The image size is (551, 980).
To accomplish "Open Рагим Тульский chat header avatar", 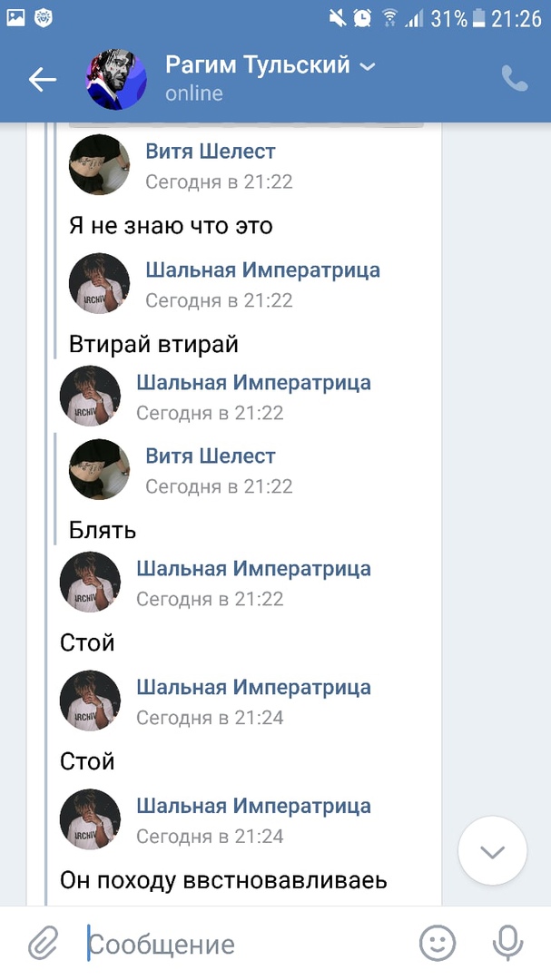I will (x=116, y=80).
